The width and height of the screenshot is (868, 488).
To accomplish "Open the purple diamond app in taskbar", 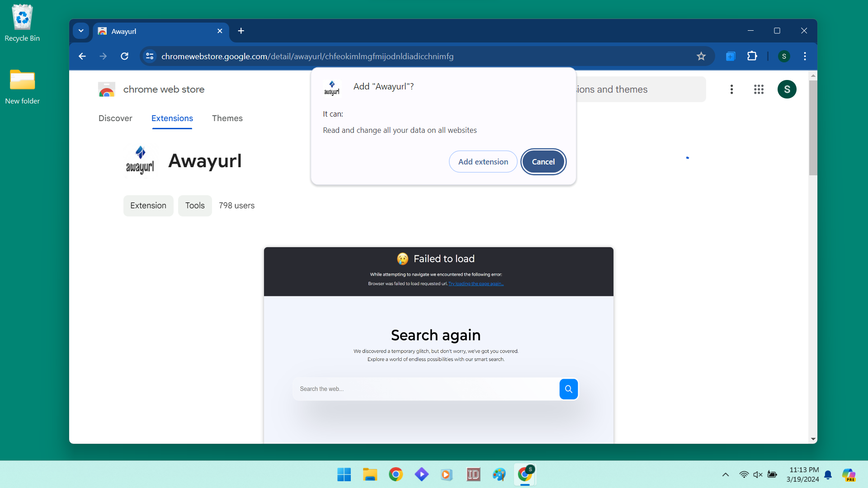I will click(x=421, y=474).
